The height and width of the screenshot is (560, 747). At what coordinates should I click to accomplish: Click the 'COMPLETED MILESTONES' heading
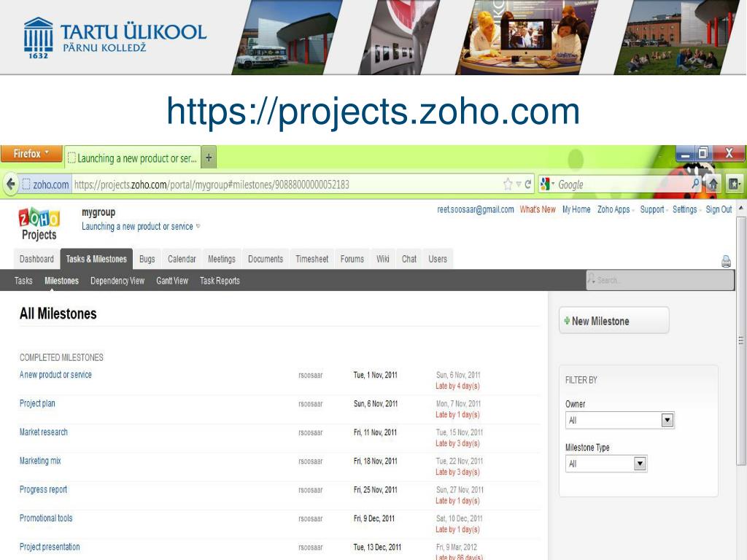click(x=61, y=357)
